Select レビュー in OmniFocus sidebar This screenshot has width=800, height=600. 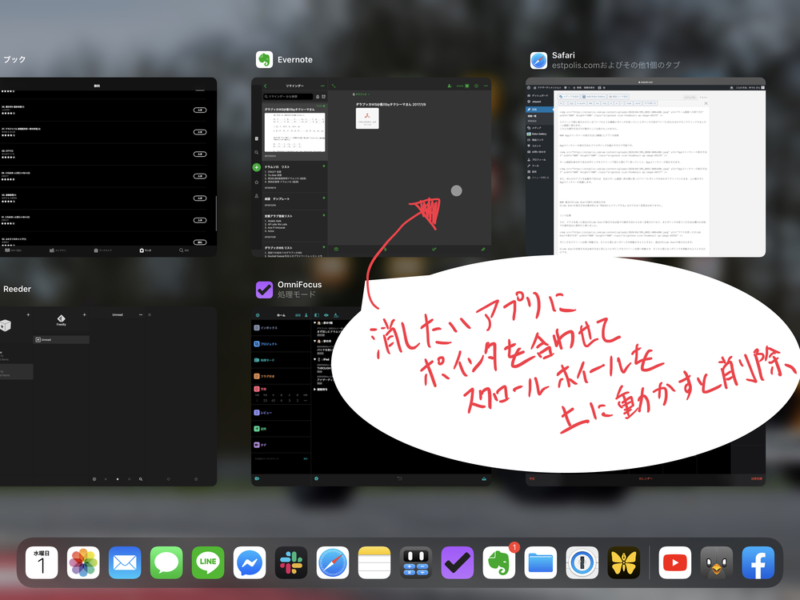pyautogui.click(x=281, y=412)
